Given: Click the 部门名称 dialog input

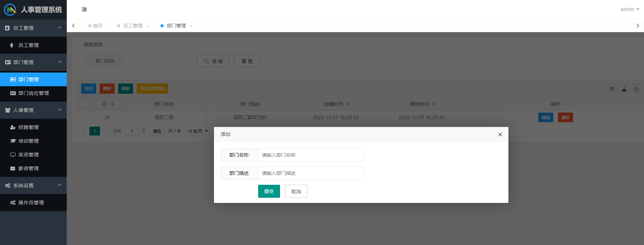Looking at the screenshot, I should [311, 155].
